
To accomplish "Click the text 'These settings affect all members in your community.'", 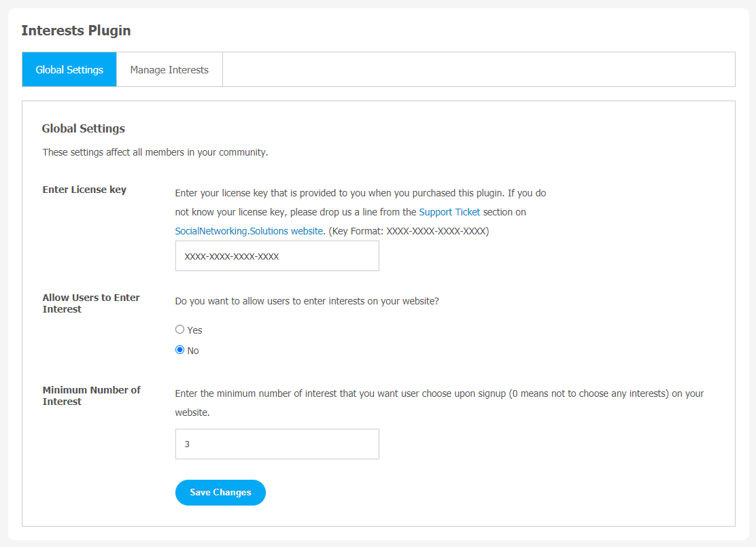I will (x=155, y=152).
